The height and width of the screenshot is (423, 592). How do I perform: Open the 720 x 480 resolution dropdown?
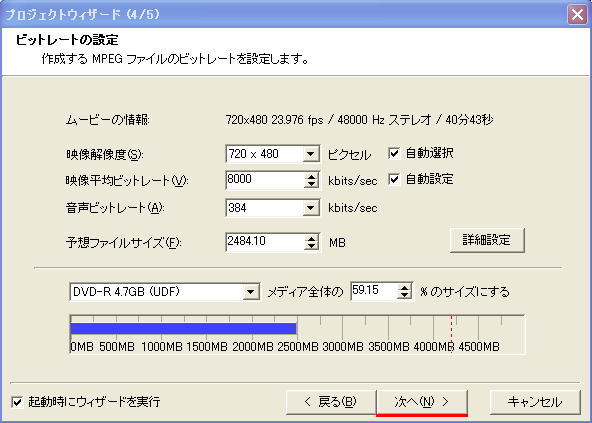310,154
